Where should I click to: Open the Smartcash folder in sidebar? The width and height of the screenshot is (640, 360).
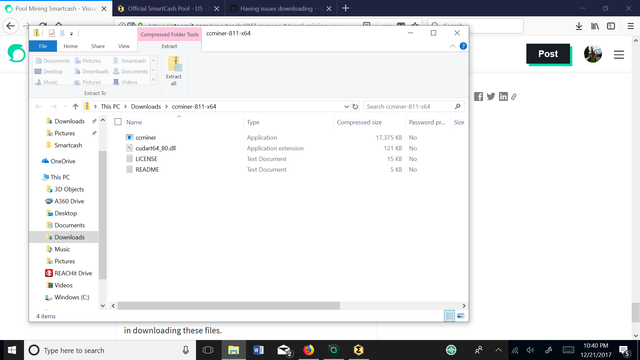68,145
